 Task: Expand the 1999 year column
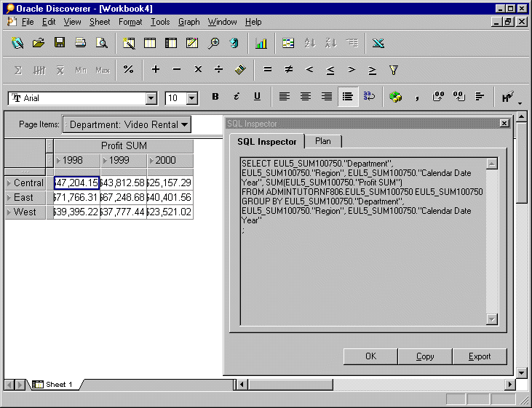pos(105,161)
